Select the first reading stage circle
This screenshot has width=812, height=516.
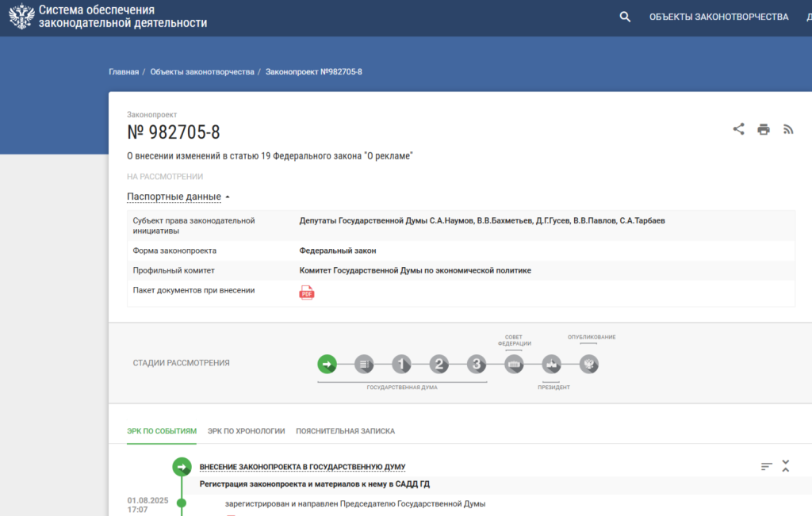click(401, 365)
